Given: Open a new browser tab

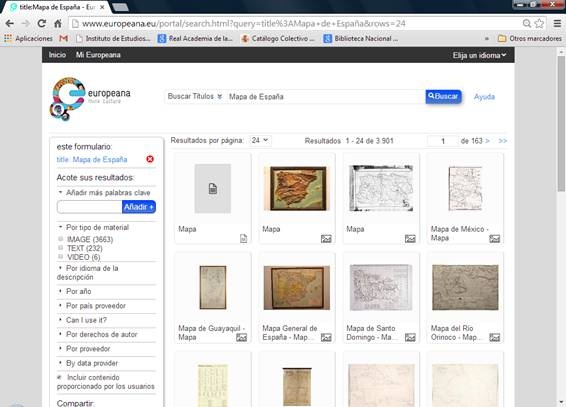Looking at the screenshot, I should click(120, 7).
